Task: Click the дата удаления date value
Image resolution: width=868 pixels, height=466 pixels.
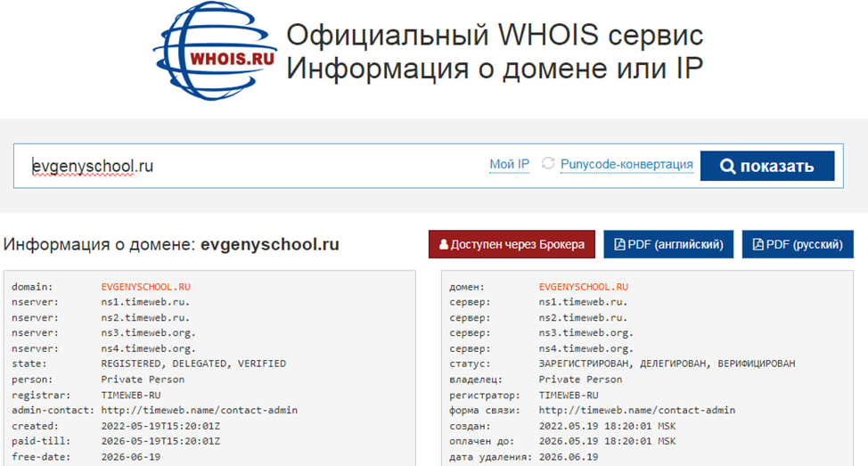Action: pos(569,456)
